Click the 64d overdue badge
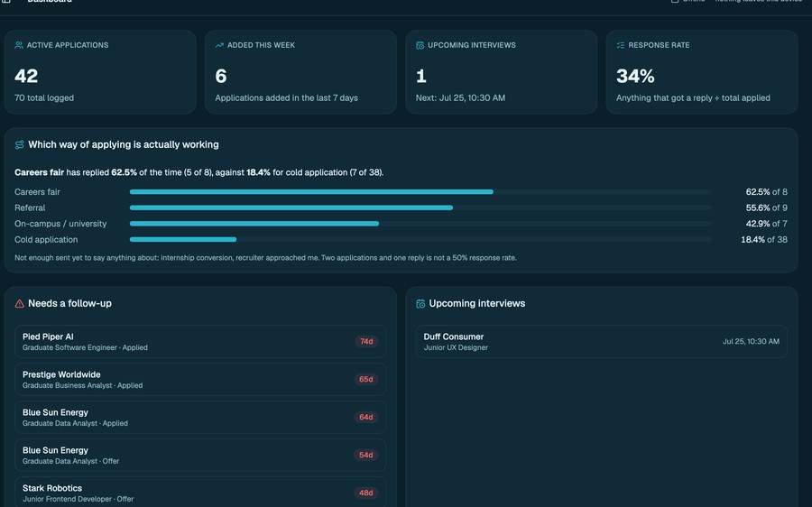Image resolution: width=812 pixels, height=507 pixels. [x=366, y=417]
